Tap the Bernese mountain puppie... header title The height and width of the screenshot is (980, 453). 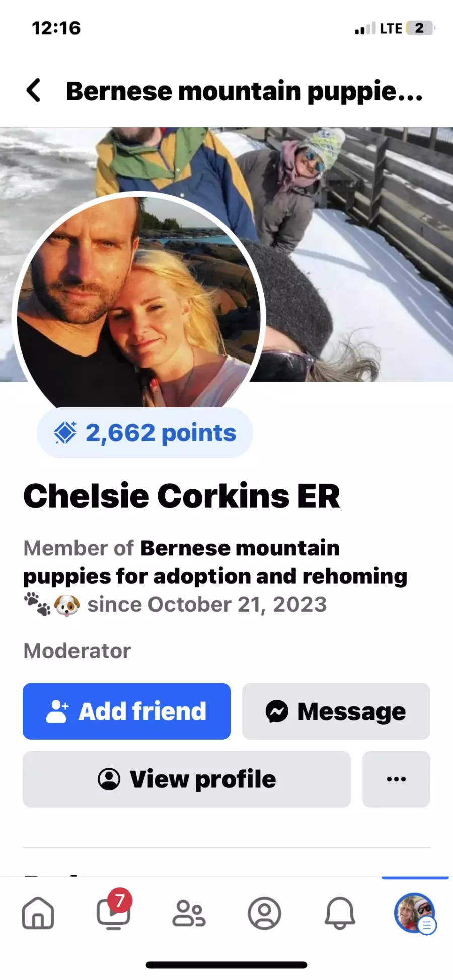click(244, 91)
